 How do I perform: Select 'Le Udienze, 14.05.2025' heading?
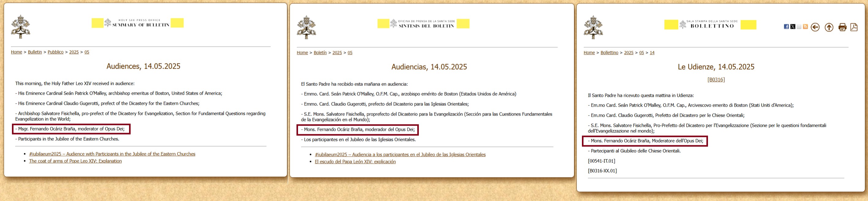click(x=716, y=67)
